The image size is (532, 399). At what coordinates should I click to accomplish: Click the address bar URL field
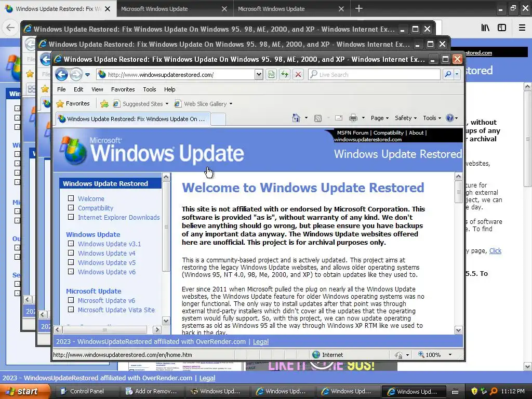(x=176, y=74)
